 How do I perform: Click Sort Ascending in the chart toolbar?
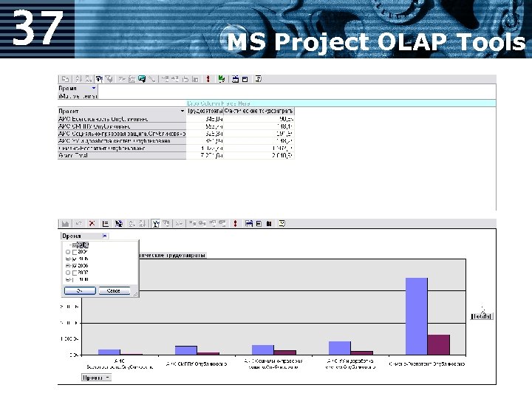coord(132,224)
